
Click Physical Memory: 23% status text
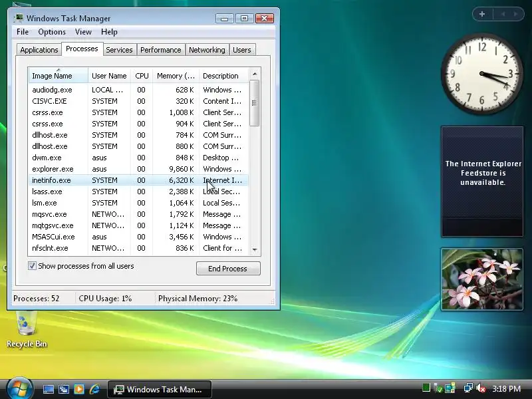pos(198,299)
